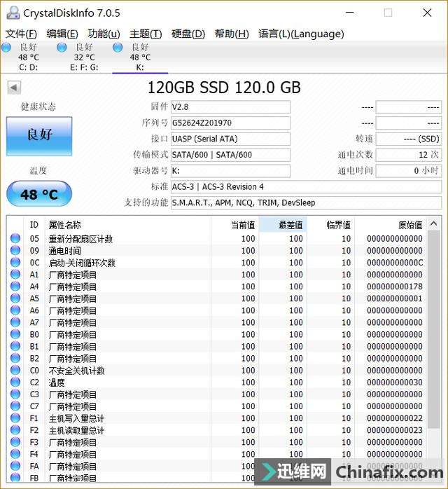Click status icon of row 05 重新分配扇区计数
This screenshot has height=489, width=448.
click(x=15, y=239)
